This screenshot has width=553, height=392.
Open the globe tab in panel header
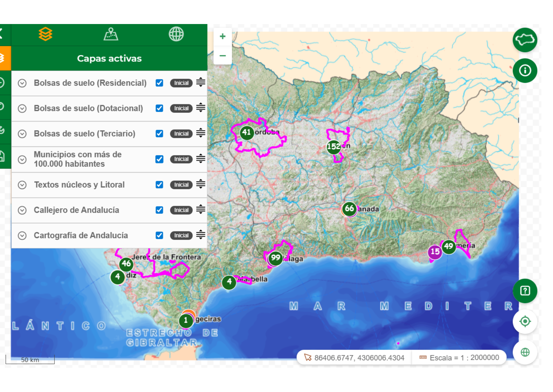(x=176, y=34)
